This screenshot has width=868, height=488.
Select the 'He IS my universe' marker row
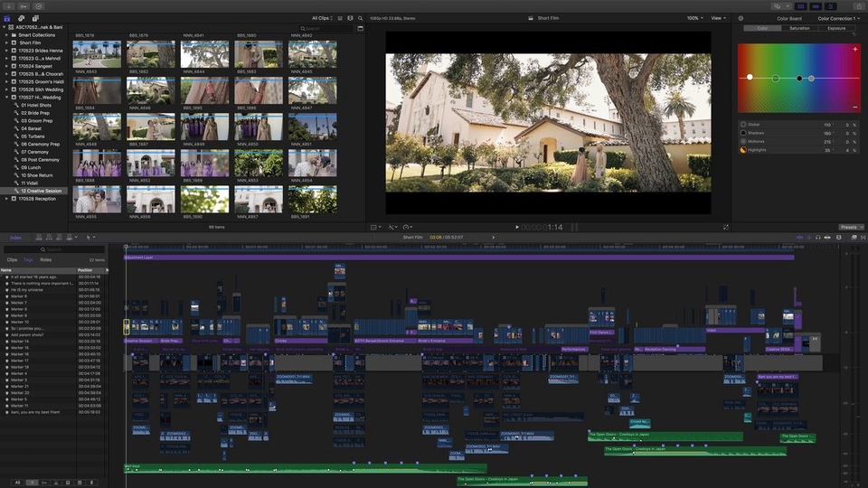(53, 289)
